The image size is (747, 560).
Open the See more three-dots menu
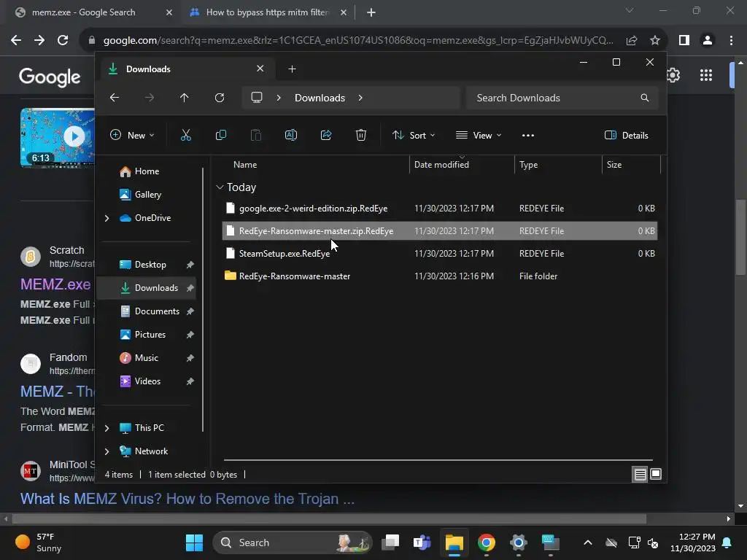pos(528,135)
